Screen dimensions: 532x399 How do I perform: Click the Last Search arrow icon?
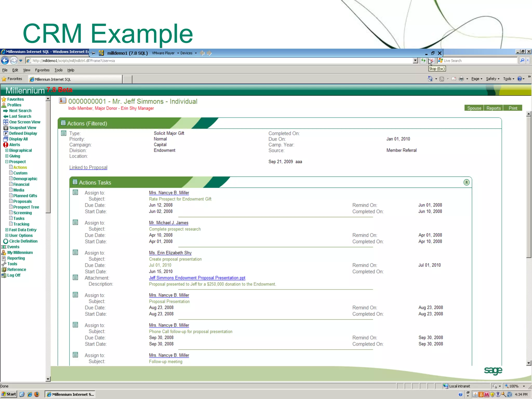(x=5, y=116)
